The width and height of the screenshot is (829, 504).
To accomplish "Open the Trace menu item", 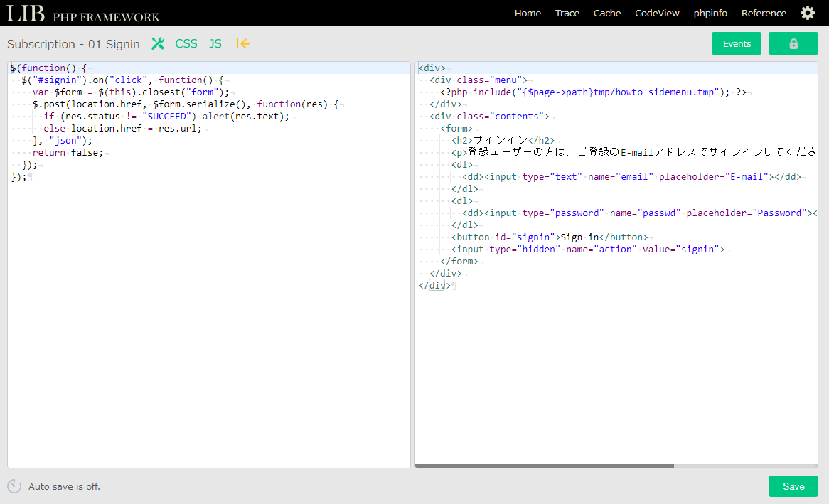I will [567, 13].
